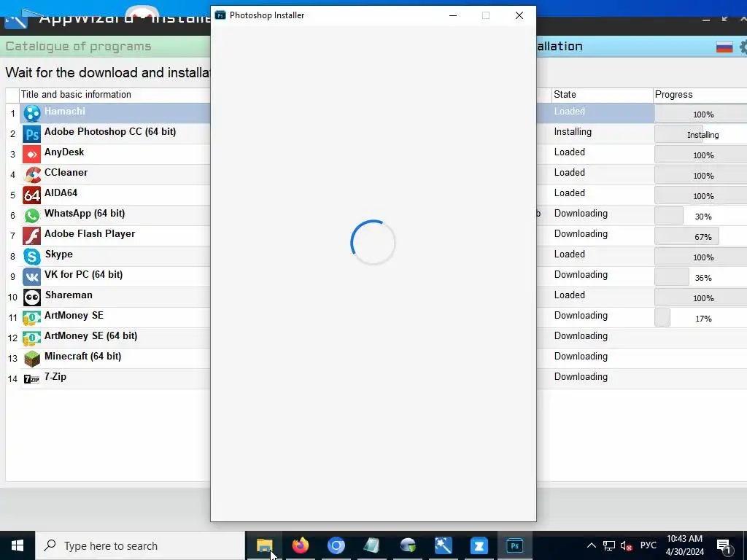Image resolution: width=747 pixels, height=560 pixels.
Task: Click the taskbar search box
Action: coord(140,545)
